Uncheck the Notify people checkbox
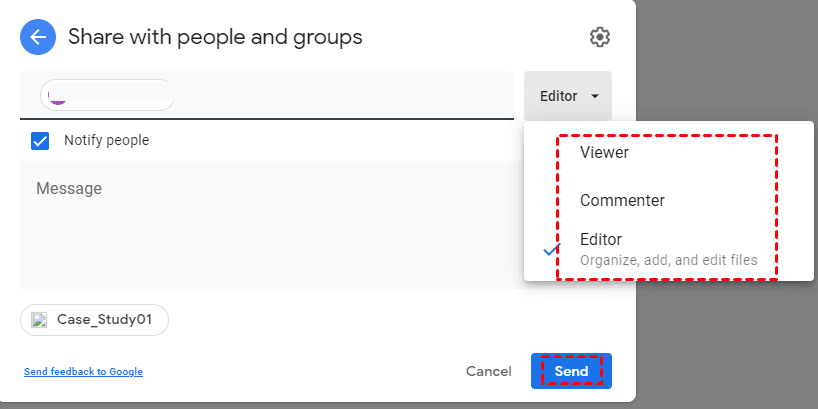The width and height of the screenshot is (818, 409). pyautogui.click(x=40, y=141)
